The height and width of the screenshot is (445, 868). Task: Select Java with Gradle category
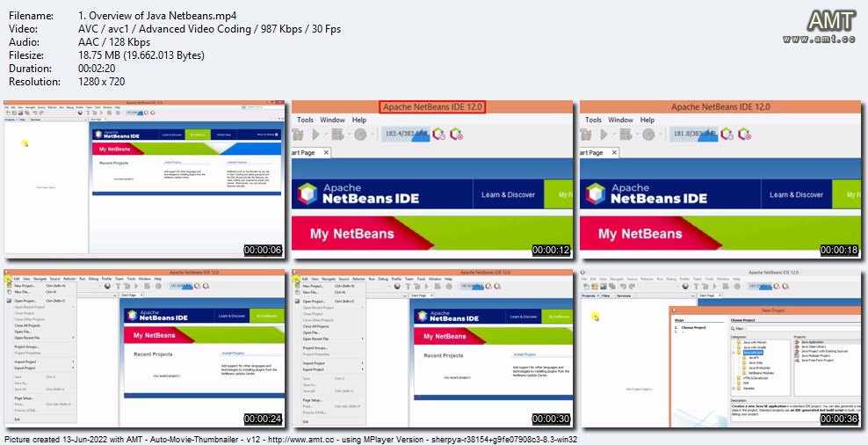(755, 347)
